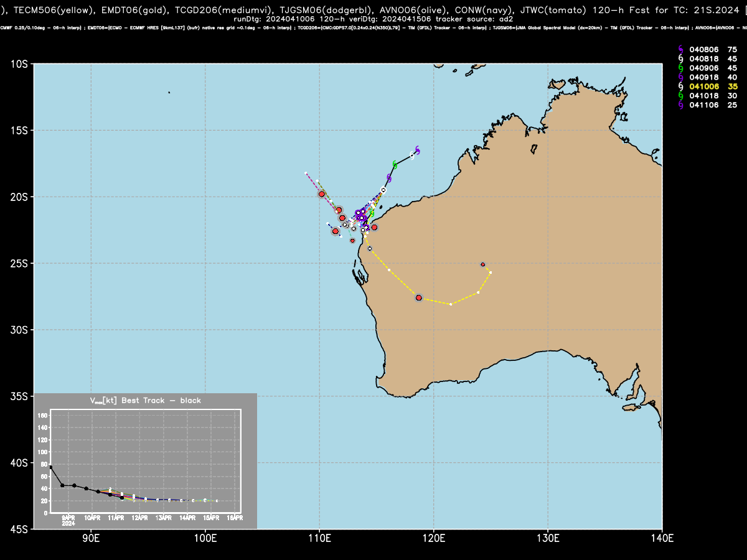Click the red forecast dot at yellow track's end
The image size is (747, 560).
coord(482,264)
